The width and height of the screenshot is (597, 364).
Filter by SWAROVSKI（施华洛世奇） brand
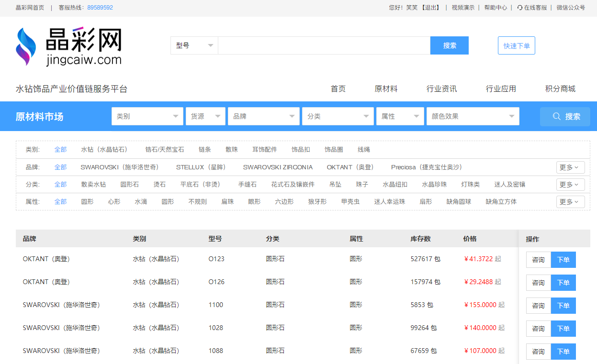coord(120,167)
